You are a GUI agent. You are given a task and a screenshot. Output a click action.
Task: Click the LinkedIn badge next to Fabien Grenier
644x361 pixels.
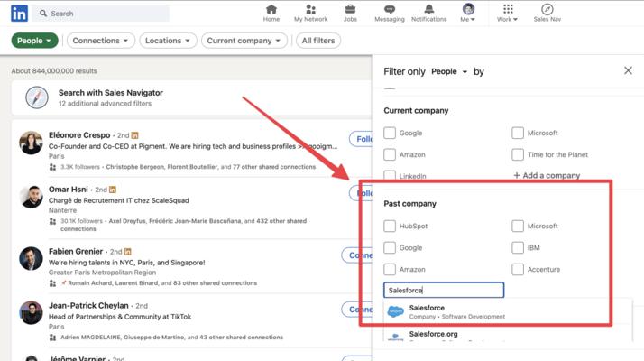pyautogui.click(x=127, y=252)
